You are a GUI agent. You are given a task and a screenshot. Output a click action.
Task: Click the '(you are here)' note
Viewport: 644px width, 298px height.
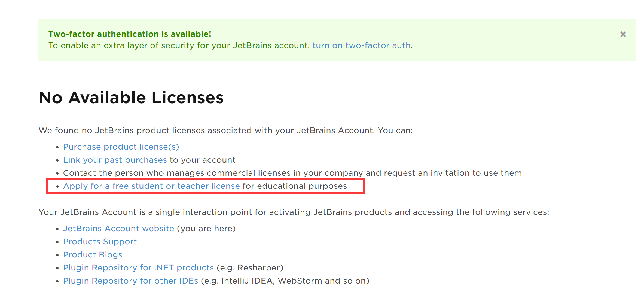click(x=206, y=229)
